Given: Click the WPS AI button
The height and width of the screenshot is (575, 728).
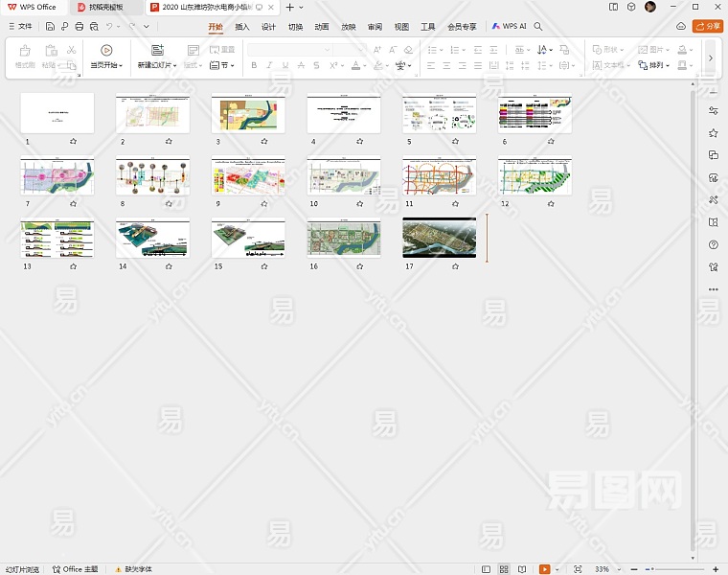Looking at the screenshot, I should [x=510, y=27].
